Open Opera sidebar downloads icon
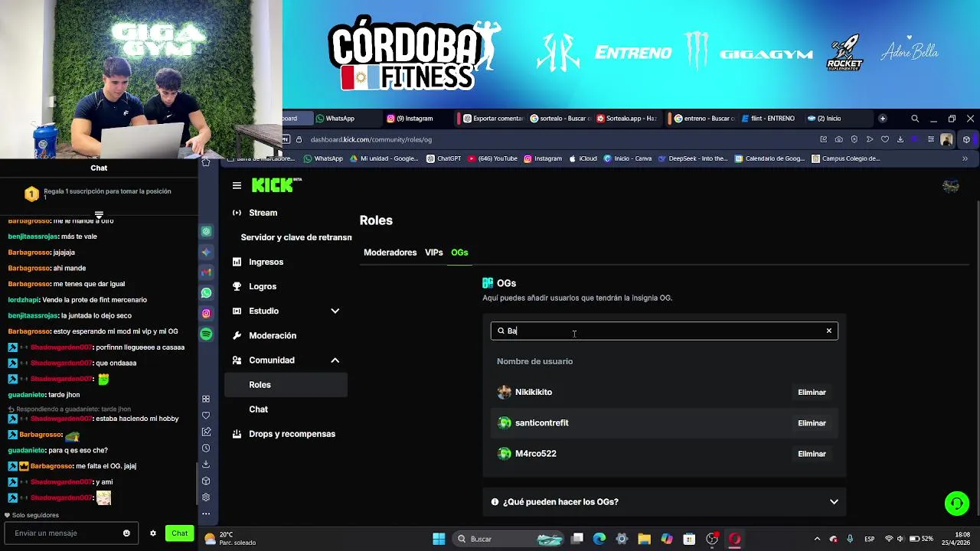 (x=206, y=465)
